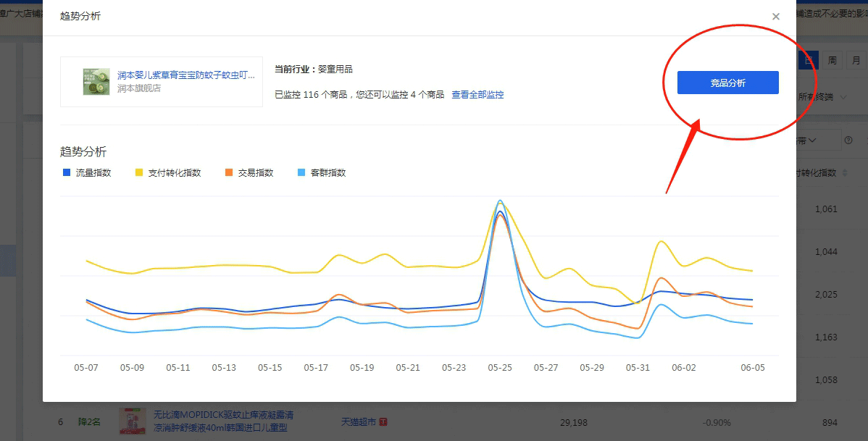This screenshot has height=441, width=868.
Task: Click the 天猫超市 shop link
Action: (x=359, y=421)
